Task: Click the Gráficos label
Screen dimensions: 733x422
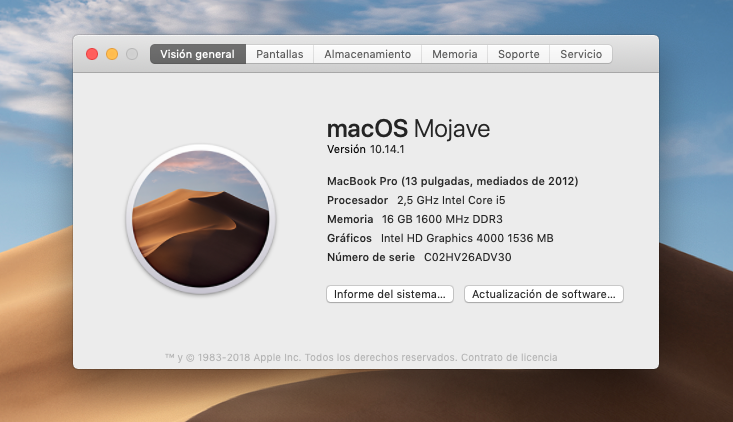Action: tap(349, 238)
